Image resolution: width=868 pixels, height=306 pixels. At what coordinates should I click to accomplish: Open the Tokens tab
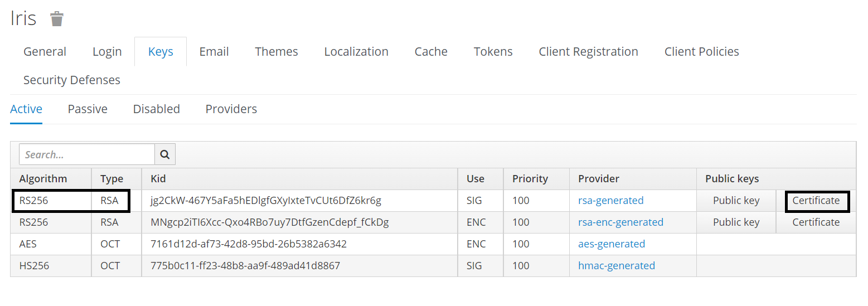(x=493, y=52)
